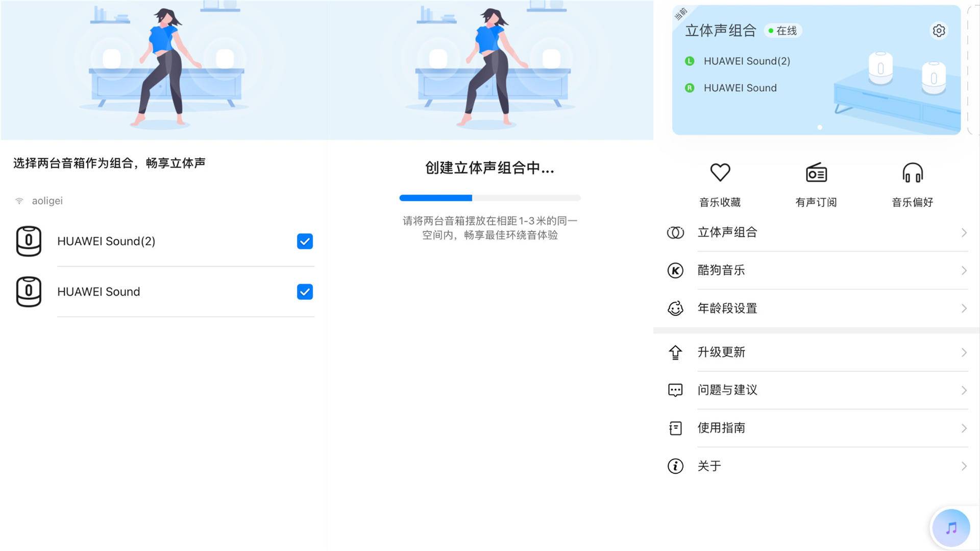Screen dimensions: 980x551
Task: Expand the 立体声组合 row chevron
Action: click(x=964, y=232)
